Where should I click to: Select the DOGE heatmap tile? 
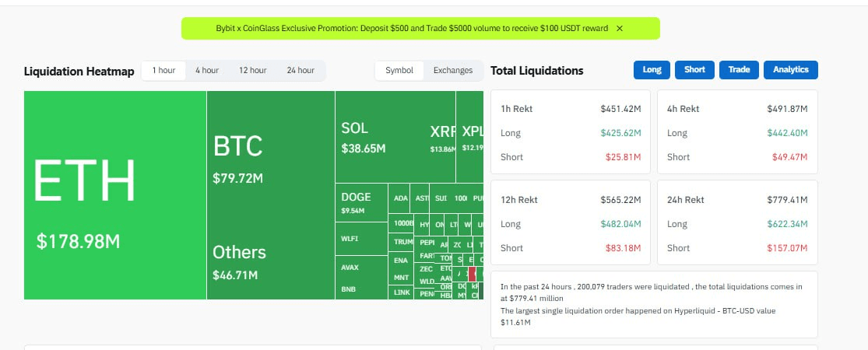pyautogui.click(x=361, y=203)
